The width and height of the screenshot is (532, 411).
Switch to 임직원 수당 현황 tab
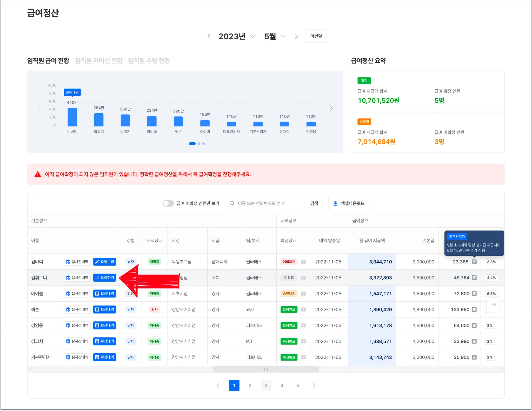click(x=149, y=61)
